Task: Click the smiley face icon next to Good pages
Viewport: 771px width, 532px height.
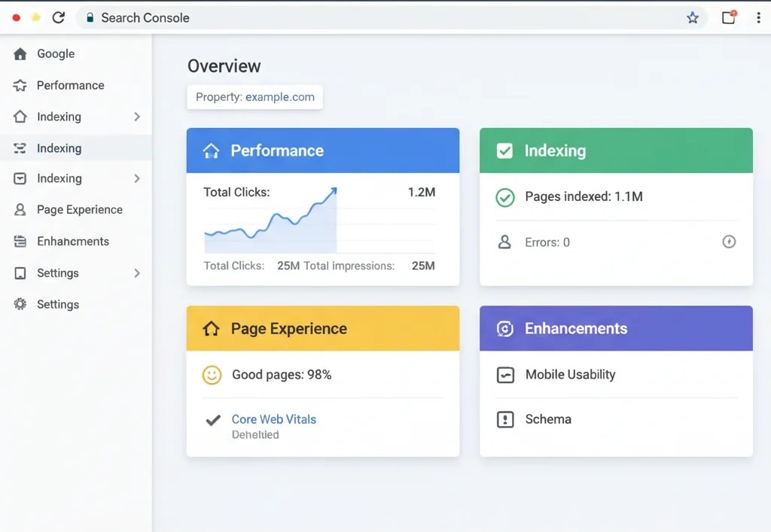Action: [x=212, y=375]
